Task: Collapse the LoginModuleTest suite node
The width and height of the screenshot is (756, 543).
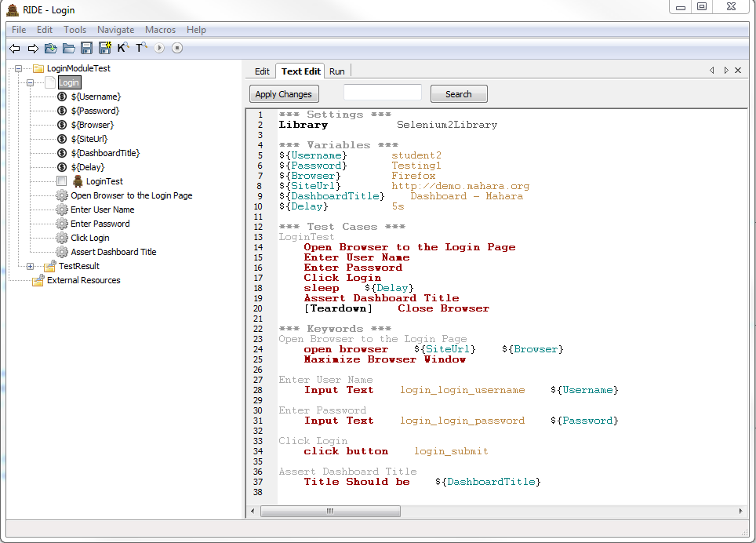Action: (x=17, y=69)
